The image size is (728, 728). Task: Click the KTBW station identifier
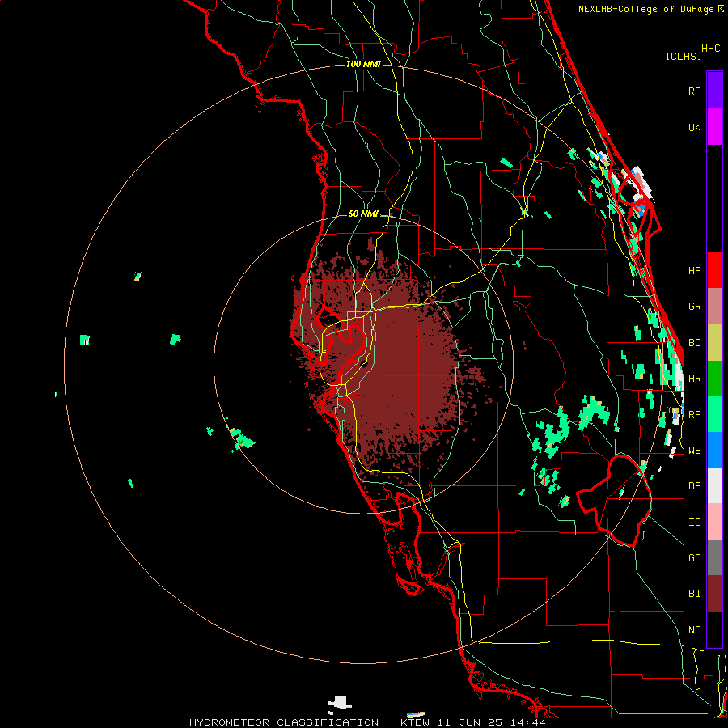tap(415, 722)
